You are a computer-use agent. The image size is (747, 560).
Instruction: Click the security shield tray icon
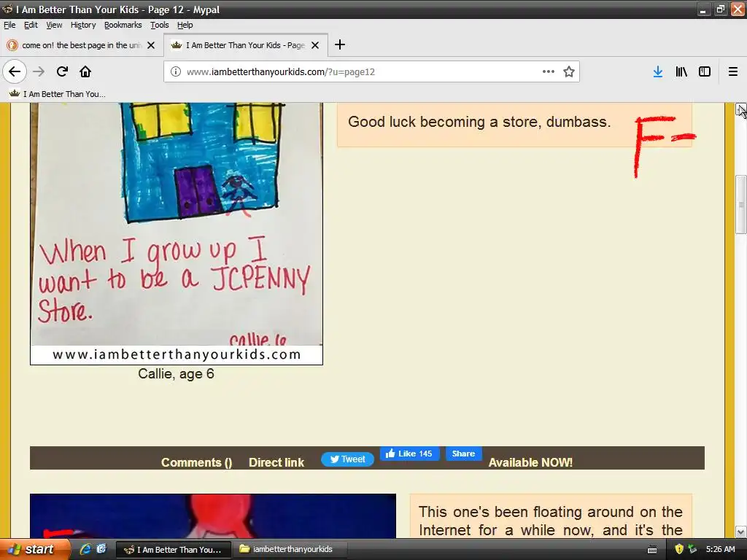679,550
